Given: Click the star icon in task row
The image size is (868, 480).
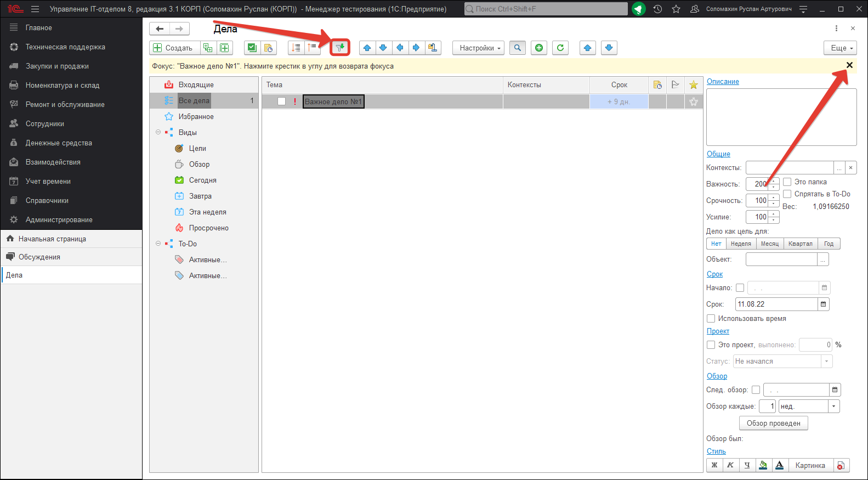Looking at the screenshot, I should coord(693,101).
